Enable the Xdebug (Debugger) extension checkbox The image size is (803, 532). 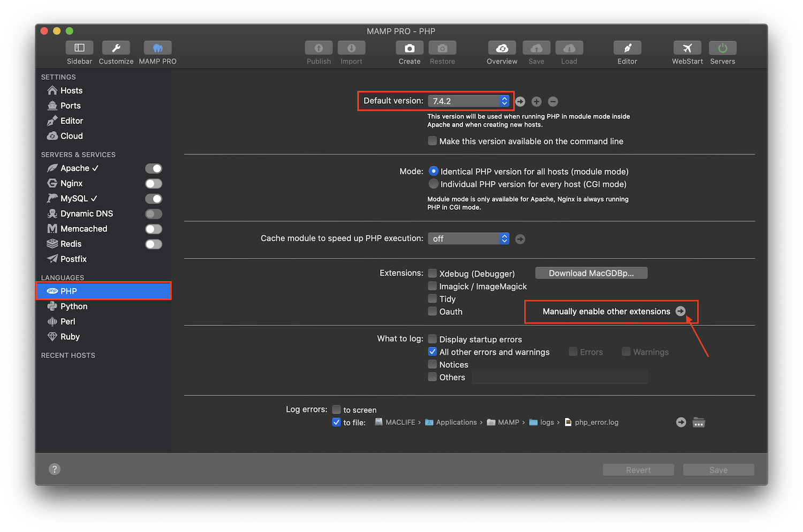point(432,273)
